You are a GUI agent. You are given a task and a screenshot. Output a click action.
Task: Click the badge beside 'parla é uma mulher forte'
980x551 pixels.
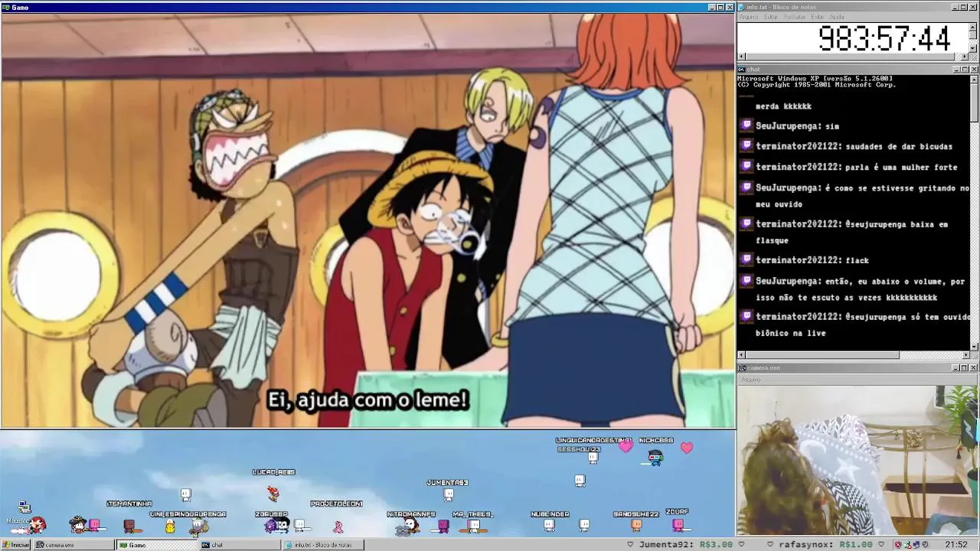[x=746, y=166]
